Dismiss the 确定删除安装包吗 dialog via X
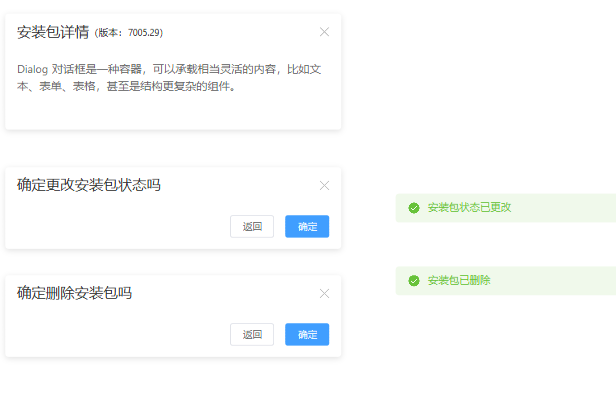Image resolution: width=616 pixels, height=405 pixels. [x=324, y=294]
